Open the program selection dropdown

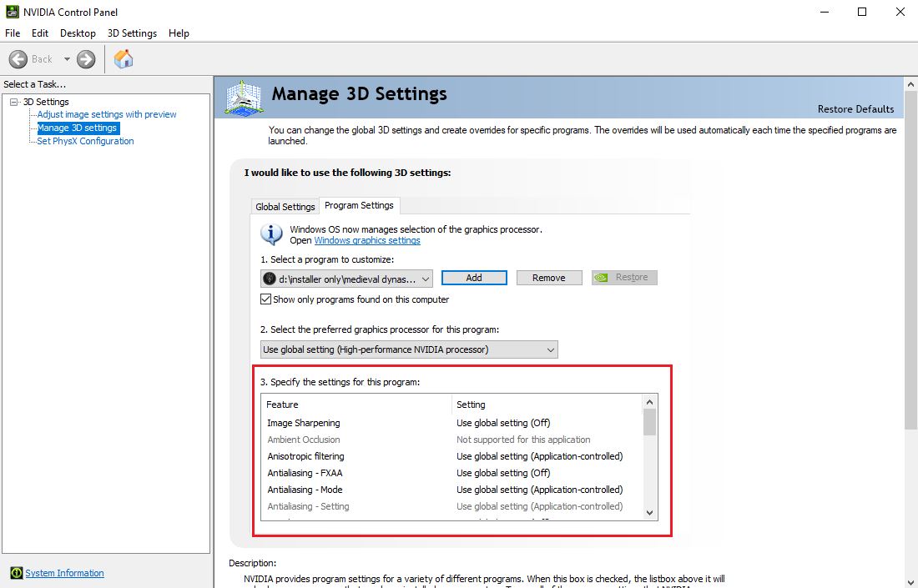(426, 279)
